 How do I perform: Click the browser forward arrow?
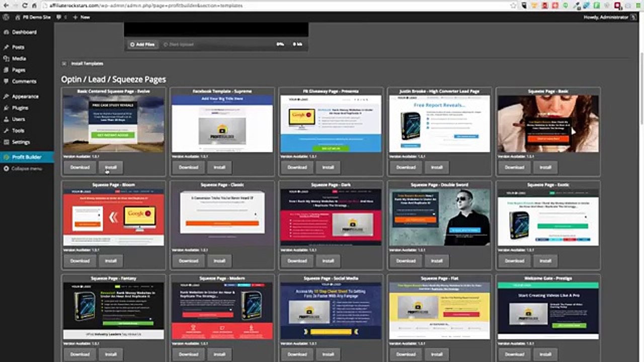tap(17, 6)
